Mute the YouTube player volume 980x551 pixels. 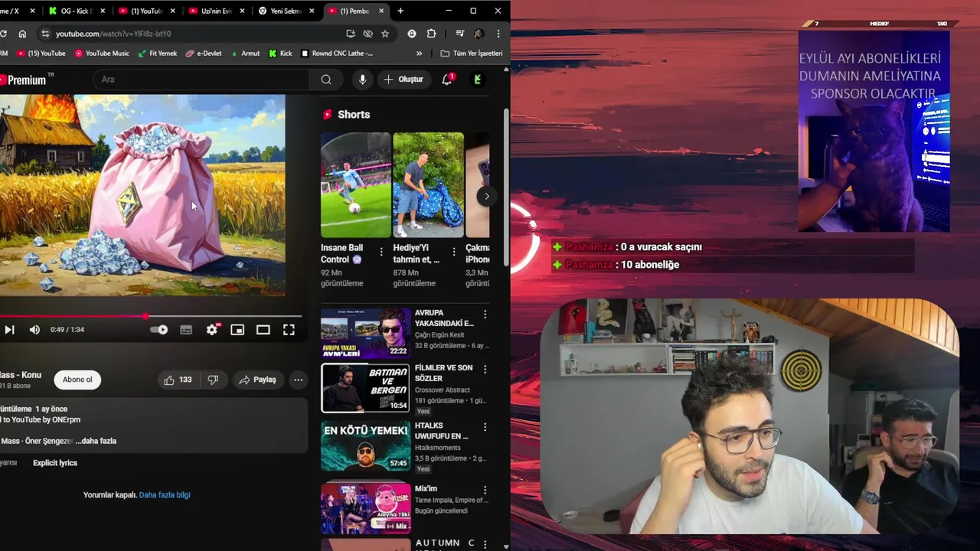click(x=34, y=330)
